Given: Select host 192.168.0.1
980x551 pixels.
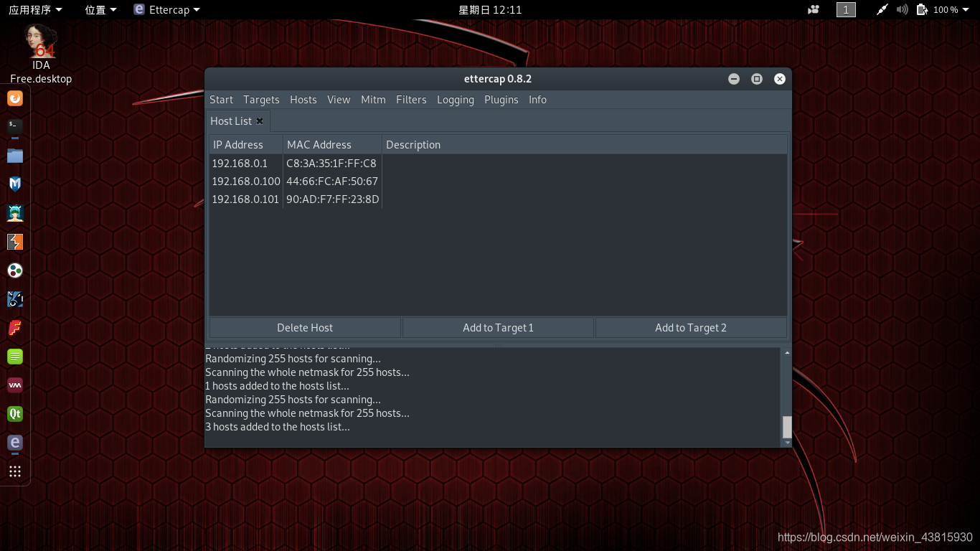Looking at the screenshot, I should (x=240, y=164).
